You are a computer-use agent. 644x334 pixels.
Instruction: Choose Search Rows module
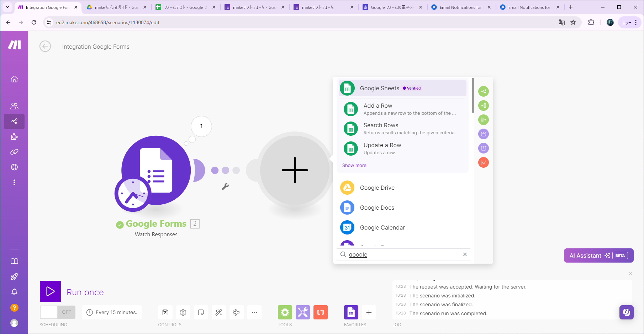(x=402, y=129)
